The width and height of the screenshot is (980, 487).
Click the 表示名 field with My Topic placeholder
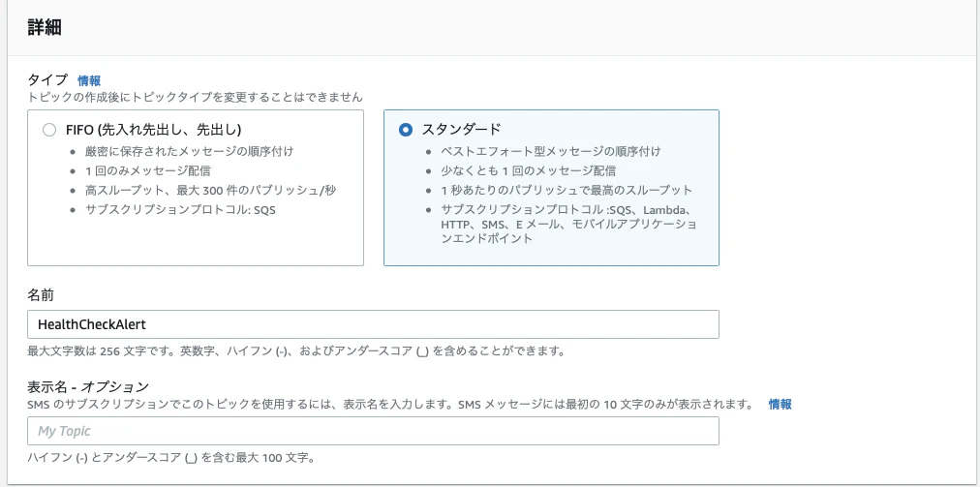click(x=373, y=431)
